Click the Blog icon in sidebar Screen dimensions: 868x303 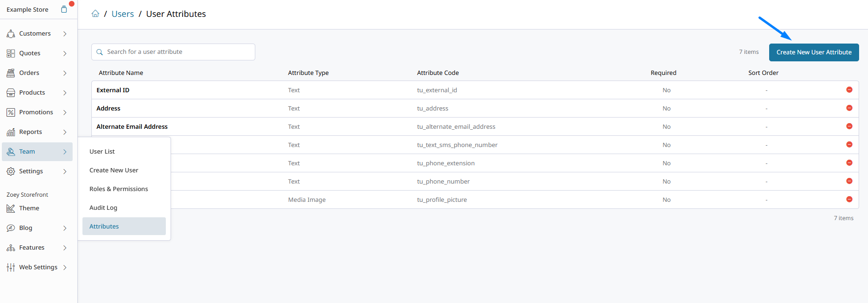coord(11,228)
